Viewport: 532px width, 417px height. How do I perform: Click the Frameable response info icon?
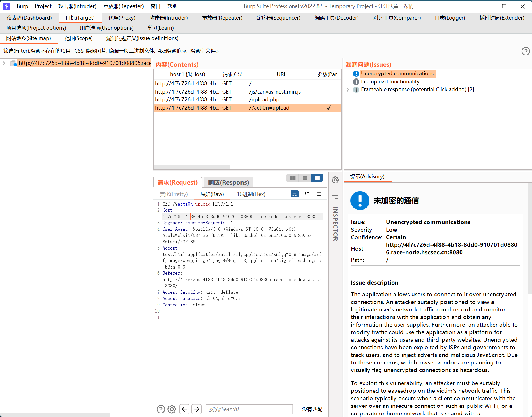pyautogui.click(x=356, y=90)
